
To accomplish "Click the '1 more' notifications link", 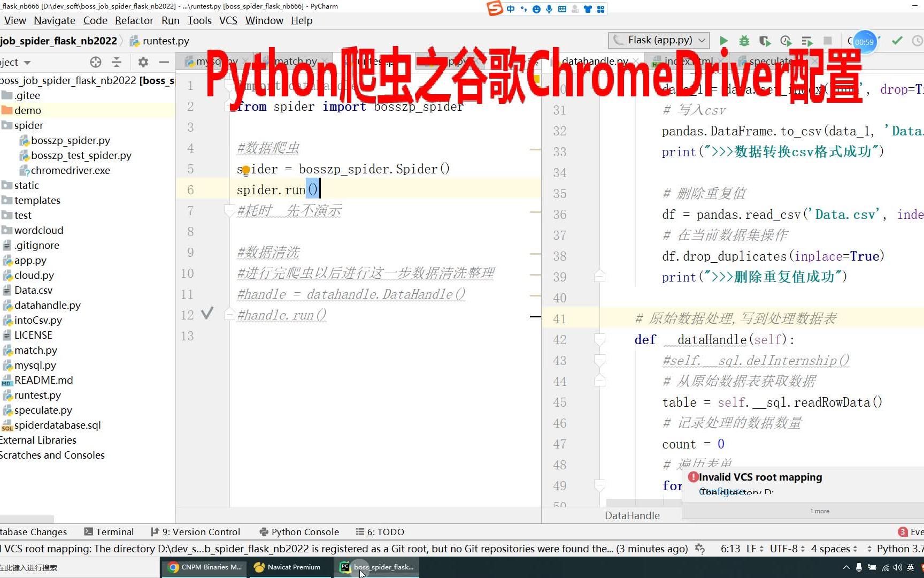I will pos(819,511).
